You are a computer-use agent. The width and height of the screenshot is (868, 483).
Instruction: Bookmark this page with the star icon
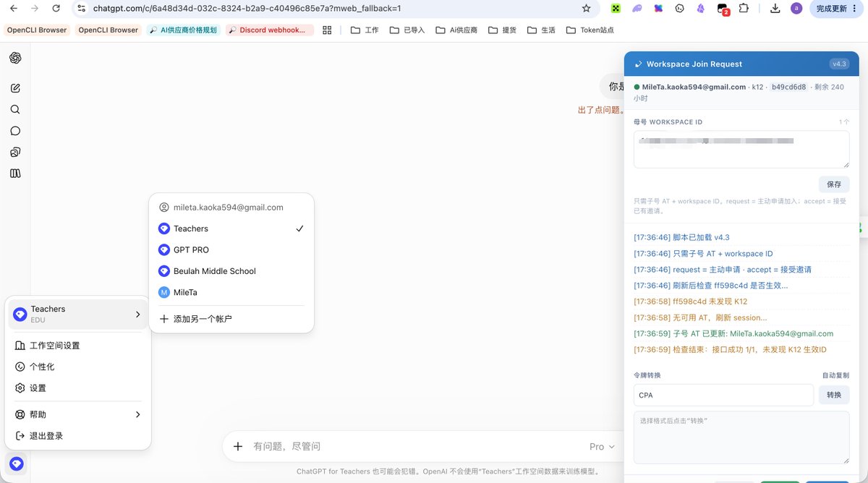click(x=586, y=9)
